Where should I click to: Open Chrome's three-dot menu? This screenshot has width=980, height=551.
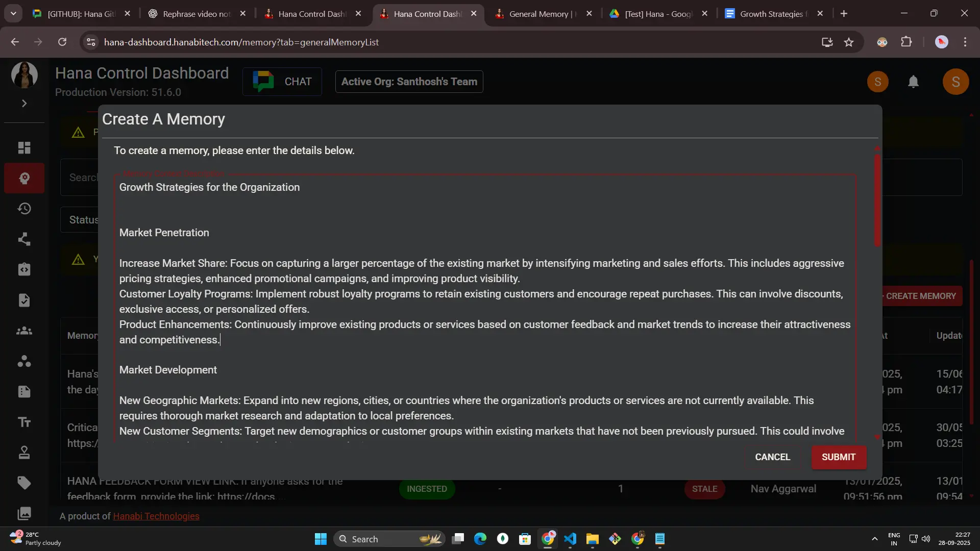click(965, 42)
